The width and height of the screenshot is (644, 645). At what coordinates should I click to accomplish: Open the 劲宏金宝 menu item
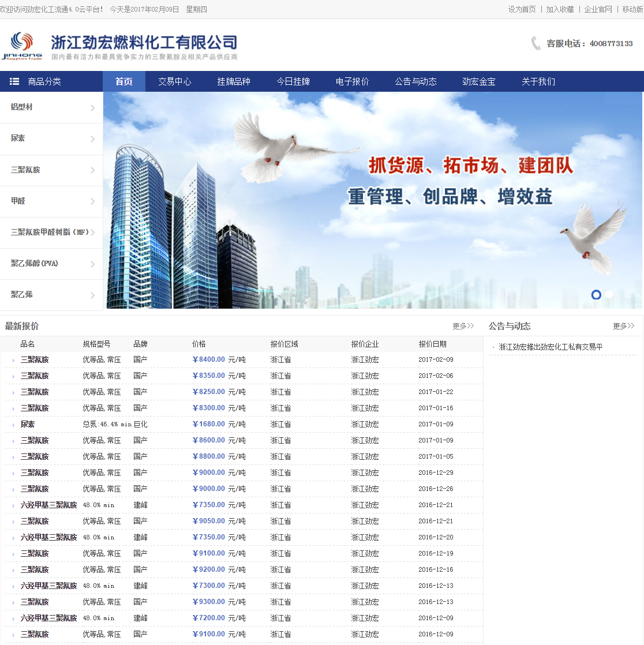pos(478,81)
